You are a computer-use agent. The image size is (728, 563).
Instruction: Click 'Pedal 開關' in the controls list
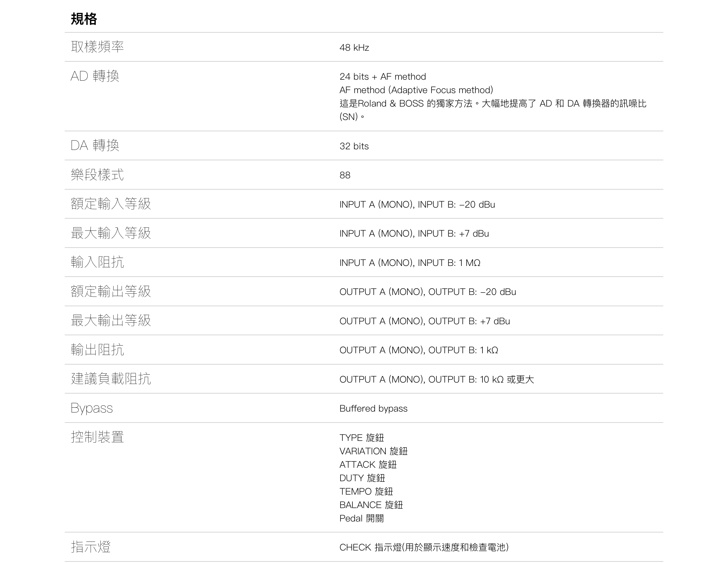tap(361, 519)
